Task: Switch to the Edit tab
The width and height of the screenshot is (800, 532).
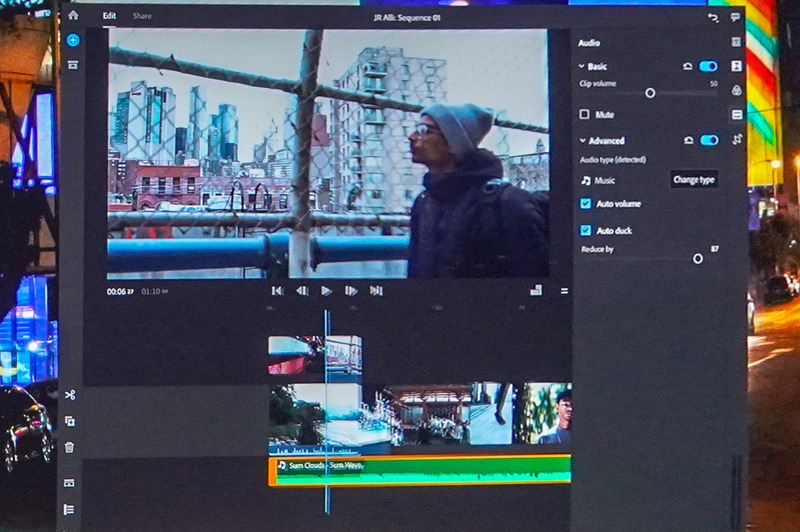Action: (x=109, y=16)
